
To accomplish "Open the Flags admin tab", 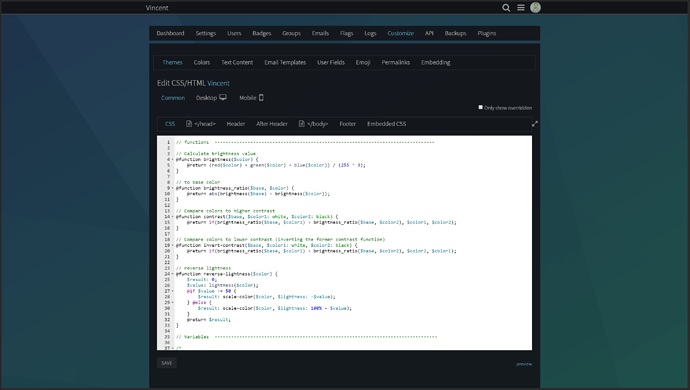I will pyautogui.click(x=346, y=33).
